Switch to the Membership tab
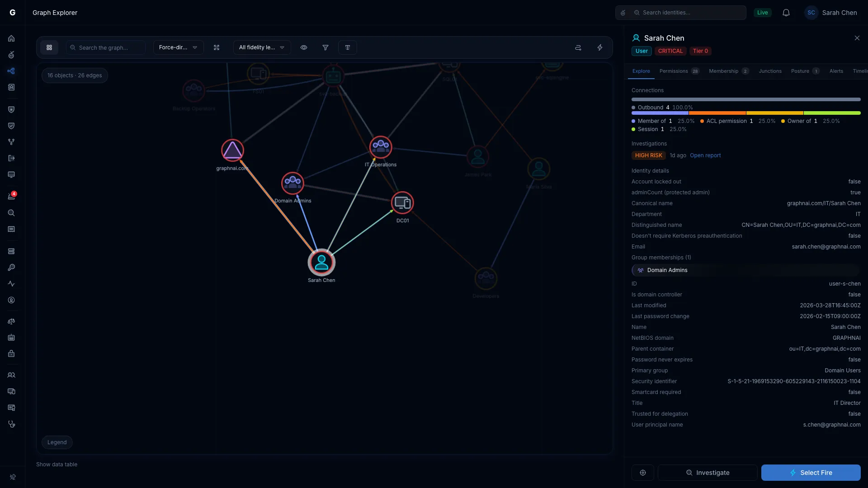The image size is (868, 488). coord(729,71)
